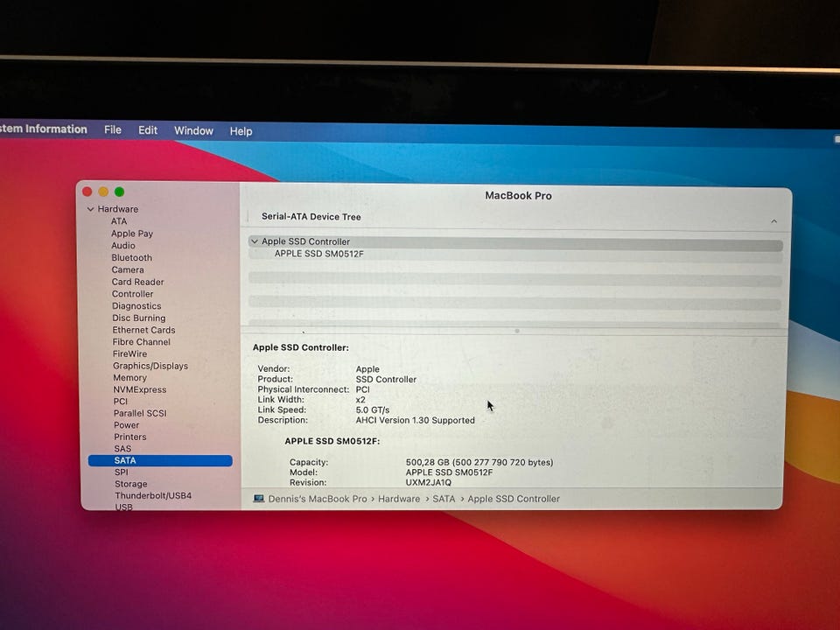
Task: Select Power in the sidebar
Action: coord(126,425)
